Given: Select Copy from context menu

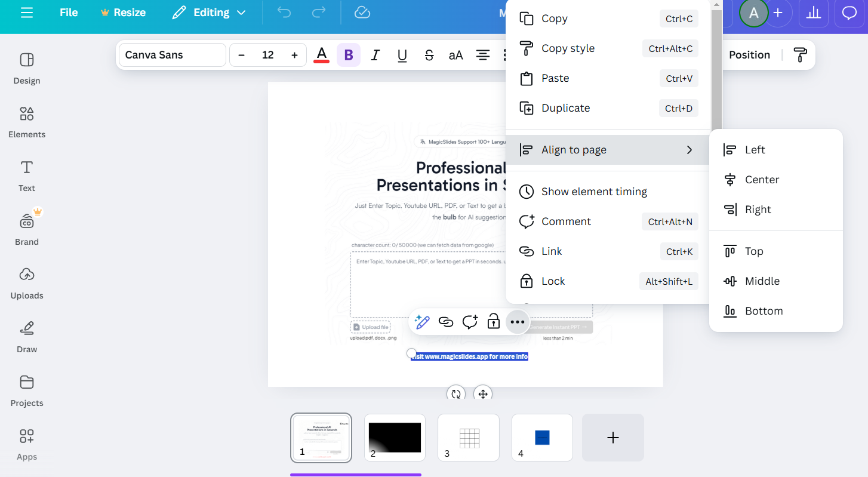Looking at the screenshot, I should (608, 19).
